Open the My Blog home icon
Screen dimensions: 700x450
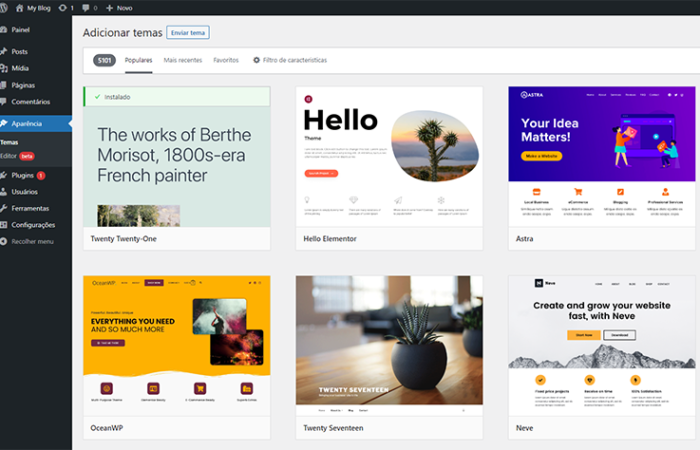pyautogui.click(x=19, y=8)
